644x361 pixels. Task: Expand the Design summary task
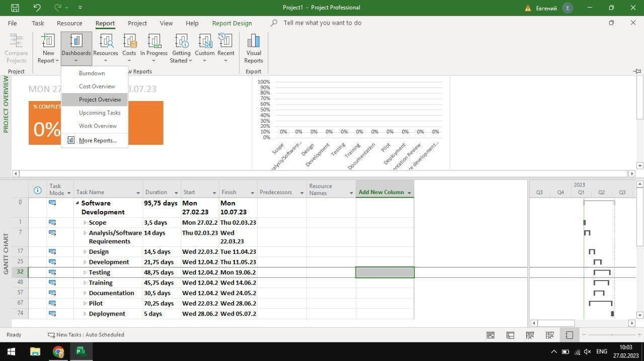coord(85,252)
